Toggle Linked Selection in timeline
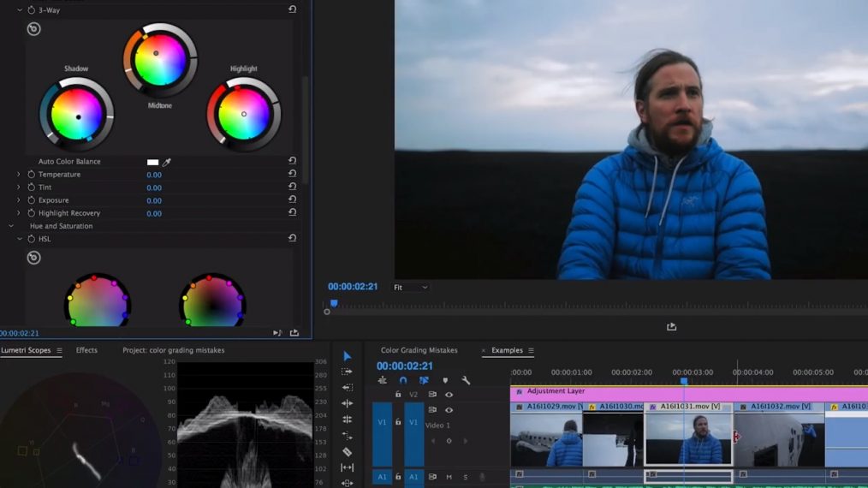This screenshot has height=488, width=868. (424, 380)
